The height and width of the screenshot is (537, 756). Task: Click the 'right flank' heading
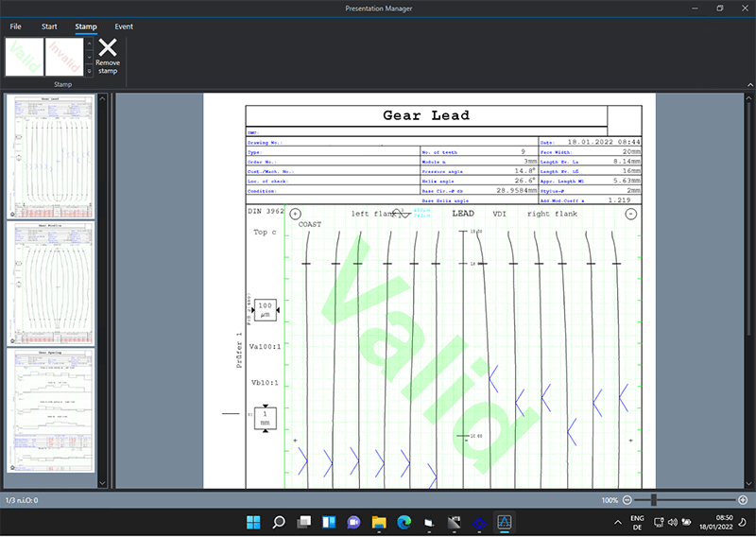pyautogui.click(x=552, y=214)
